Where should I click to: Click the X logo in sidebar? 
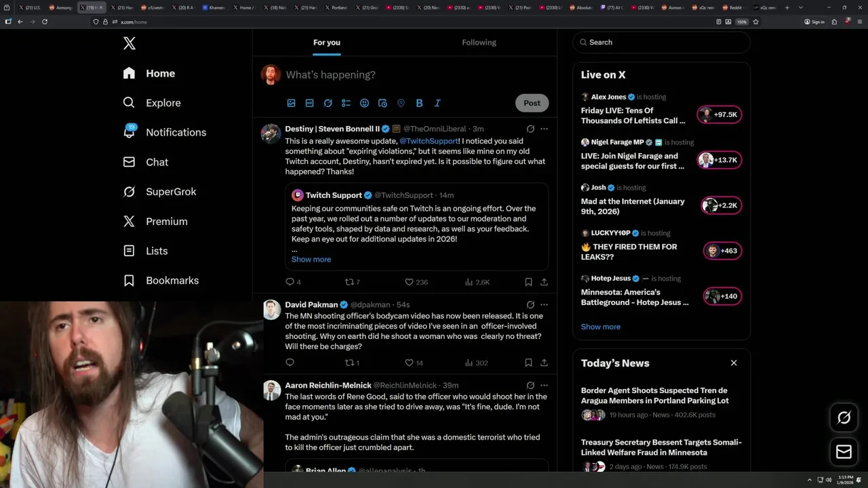[x=130, y=43]
